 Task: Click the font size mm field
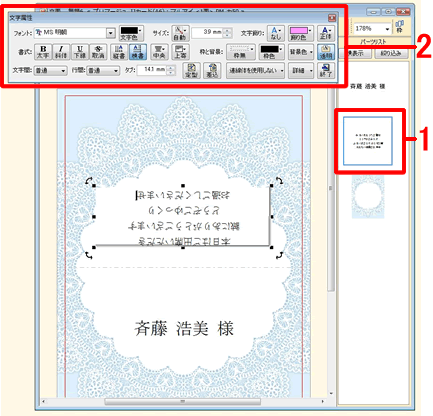pos(207,32)
